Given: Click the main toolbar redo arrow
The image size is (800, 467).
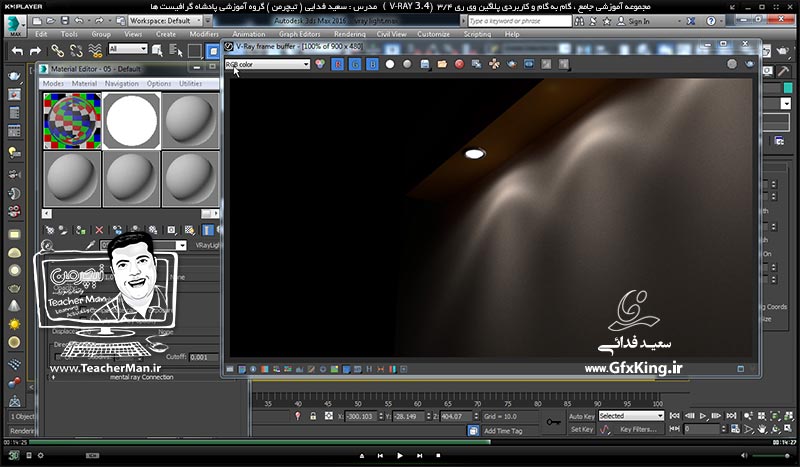Looking at the screenshot, I should pos(35,51).
